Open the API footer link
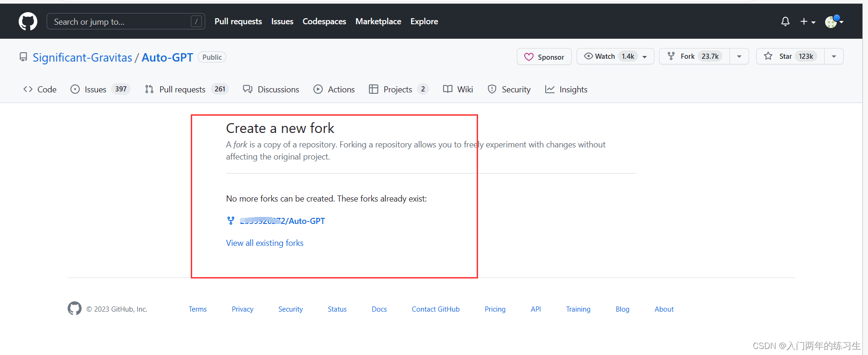The width and height of the screenshot is (868, 355). (x=536, y=309)
